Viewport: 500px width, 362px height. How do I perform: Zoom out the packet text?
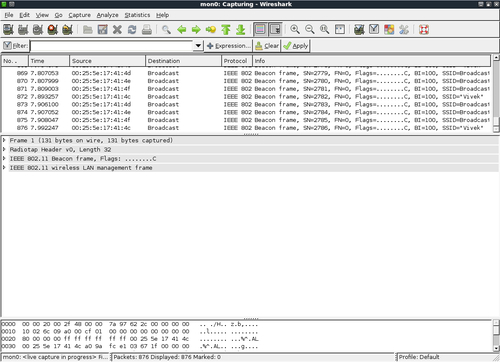[310, 30]
